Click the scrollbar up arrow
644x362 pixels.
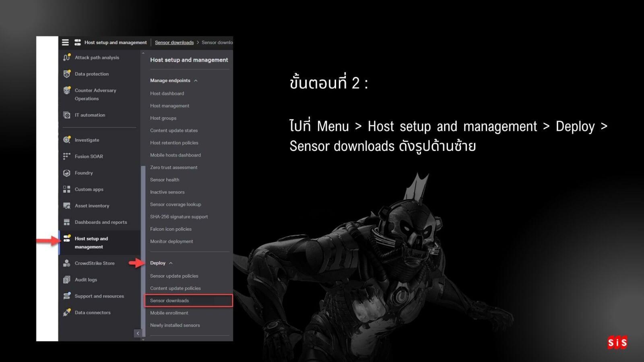pos(143,53)
